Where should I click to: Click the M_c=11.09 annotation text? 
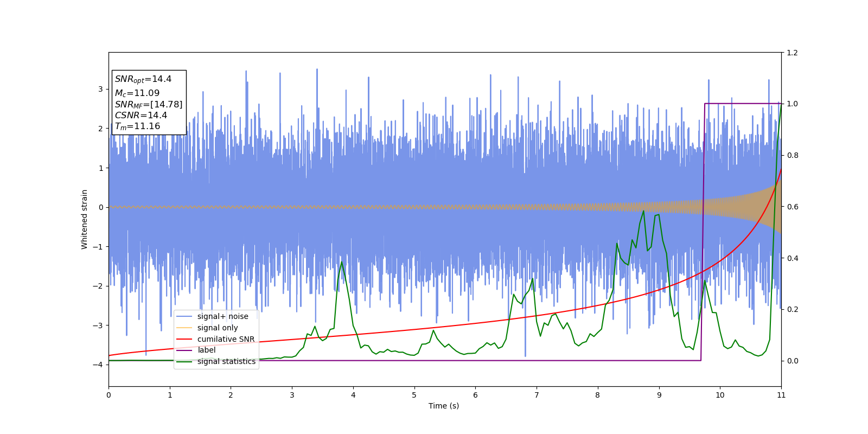(x=137, y=93)
